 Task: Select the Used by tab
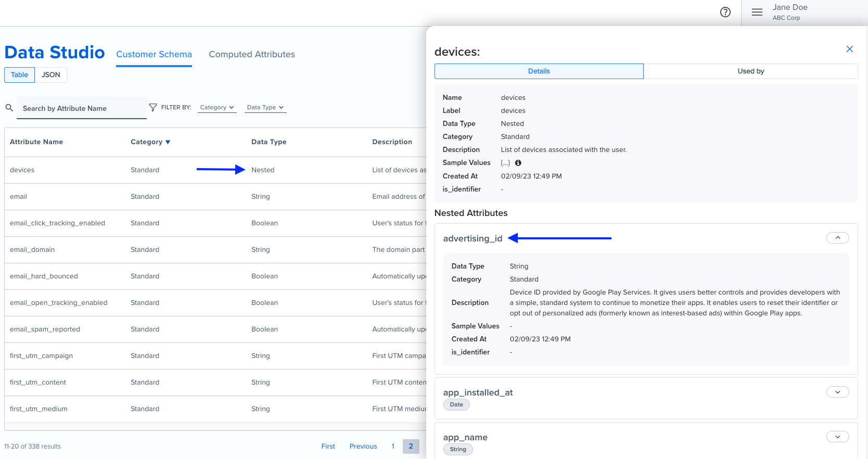tap(750, 71)
